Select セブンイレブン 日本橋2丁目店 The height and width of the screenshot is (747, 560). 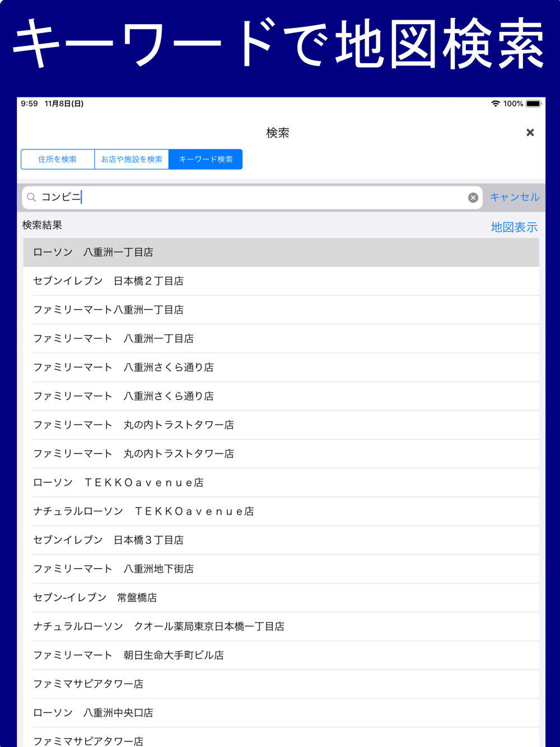(x=281, y=281)
